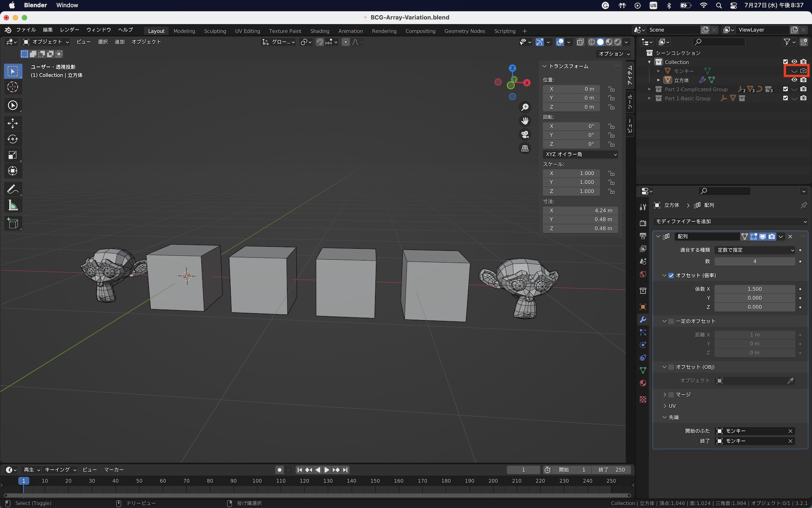The image size is (812, 508).
Task: Disable the オフセット (倍率) checkbox
Action: (x=671, y=276)
